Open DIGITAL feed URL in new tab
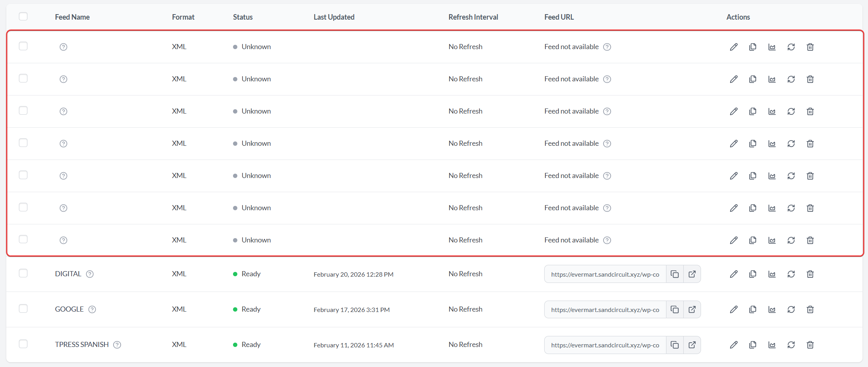Screen dimensions: 868x367 [x=692, y=274]
